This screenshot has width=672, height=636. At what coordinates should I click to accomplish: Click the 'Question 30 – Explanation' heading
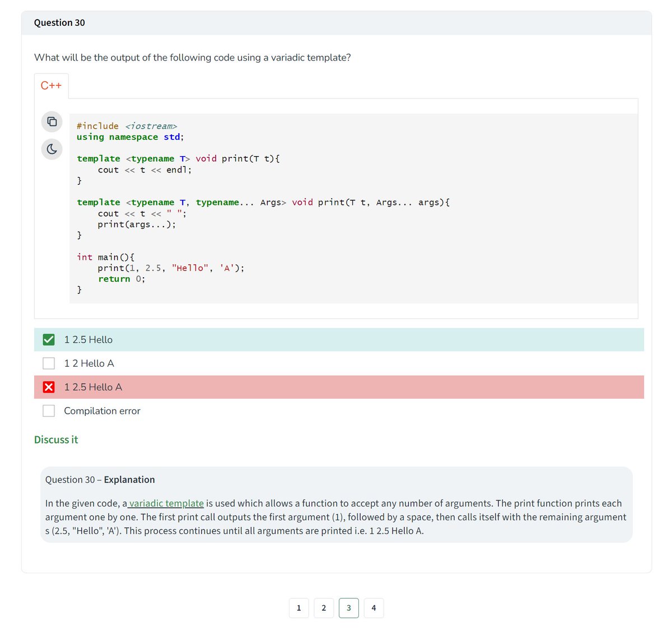(x=100, y=480)
